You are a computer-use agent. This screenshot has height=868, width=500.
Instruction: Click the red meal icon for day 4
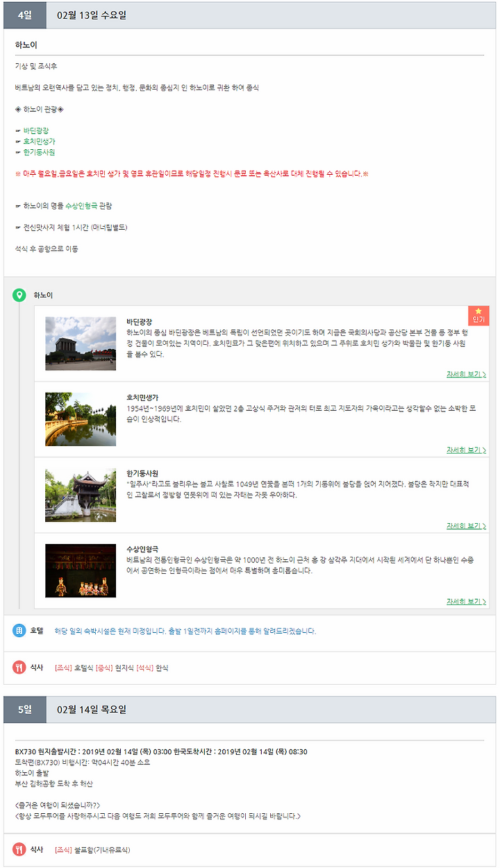click(19, 667)
